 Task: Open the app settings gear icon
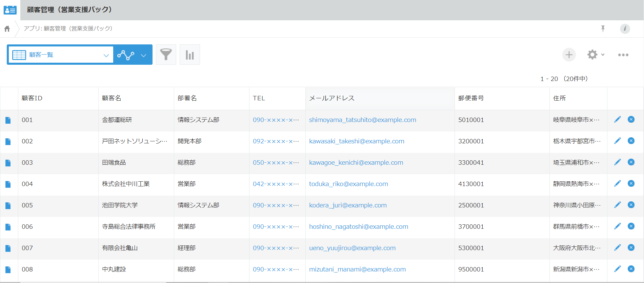(x=592, y=55)
